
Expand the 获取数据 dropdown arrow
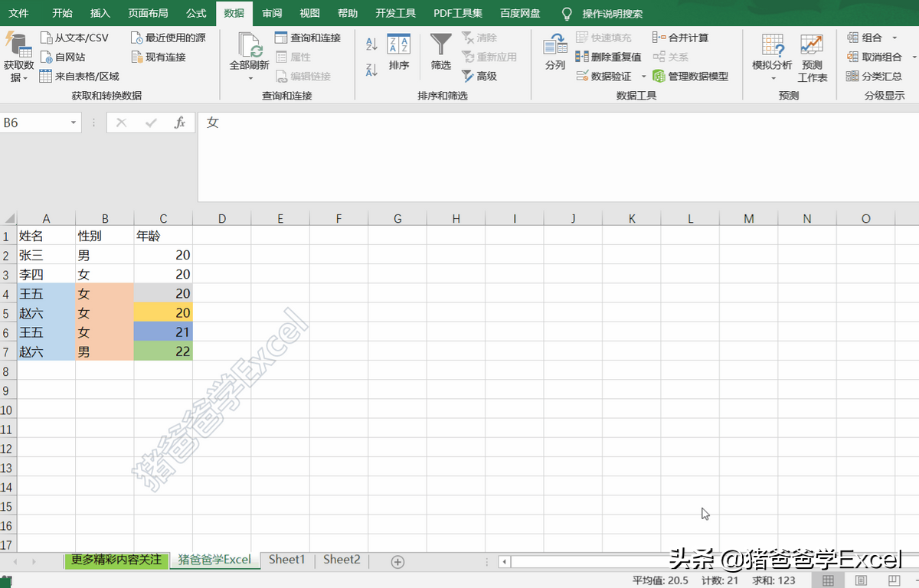[25, 79]
